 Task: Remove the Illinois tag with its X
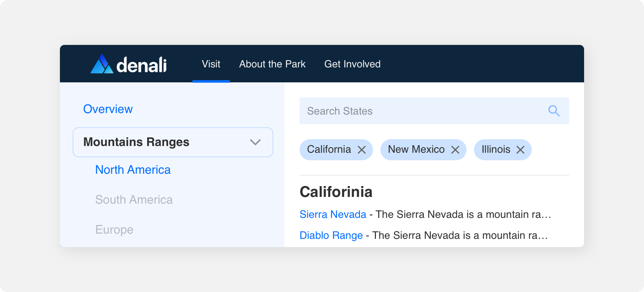pos(520,150)
